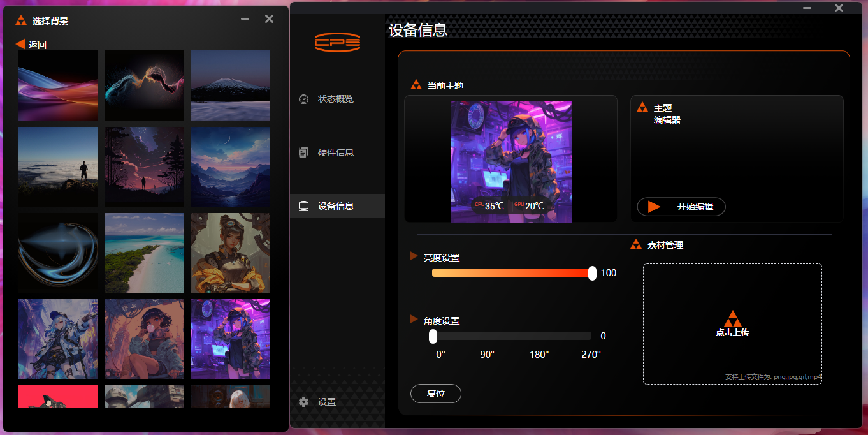This screenshot has width=868, height=435.
Task: Start theme editing with the 开始编辑 button
Action: [681, 207]
